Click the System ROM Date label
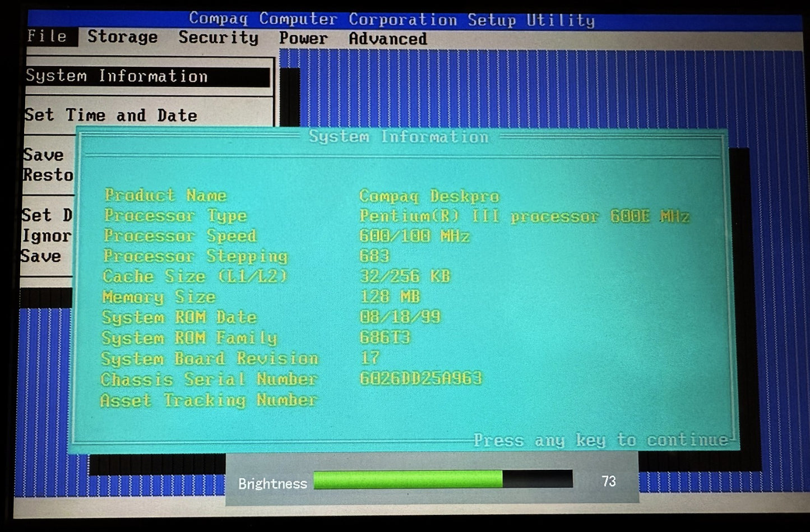 (x=179, y=317)
